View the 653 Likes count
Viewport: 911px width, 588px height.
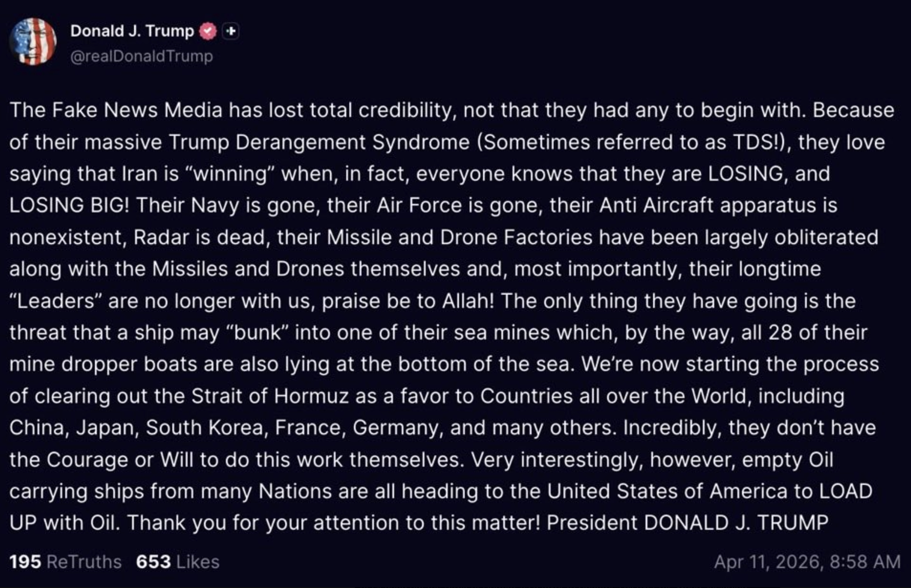[x=153, y=562]
